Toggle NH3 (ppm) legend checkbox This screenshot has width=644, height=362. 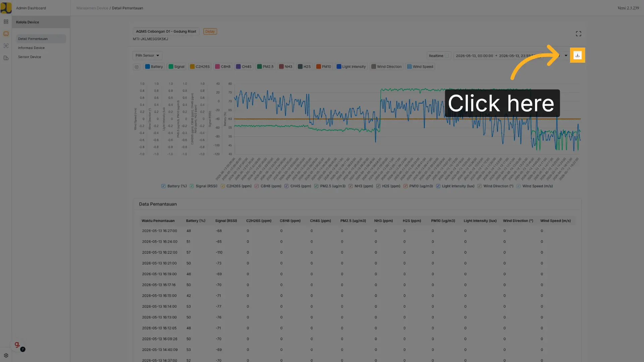coord(351,186)
